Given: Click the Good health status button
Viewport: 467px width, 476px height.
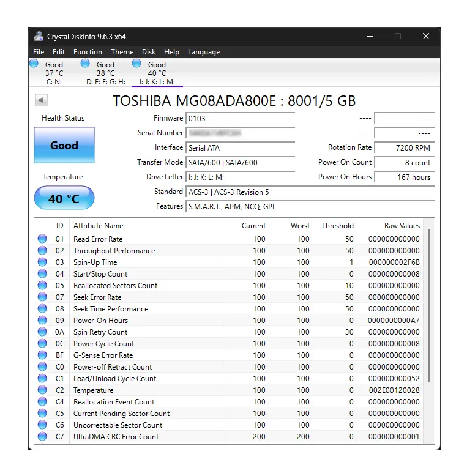Looking at the screenshot, I should click(x=64, y=146).
